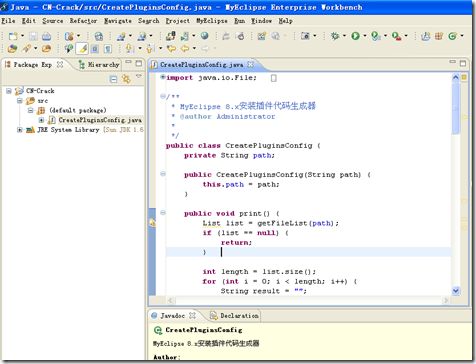This screenshot has width=476, height=364.
Task: Click the Last Edit Location icon
Action: pos(171,49)
